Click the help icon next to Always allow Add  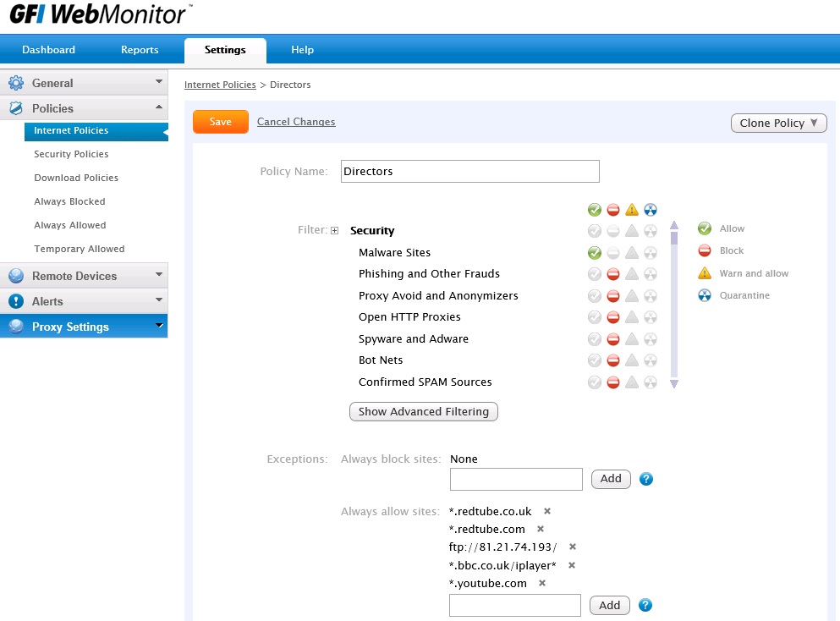(x=646, y=606)
